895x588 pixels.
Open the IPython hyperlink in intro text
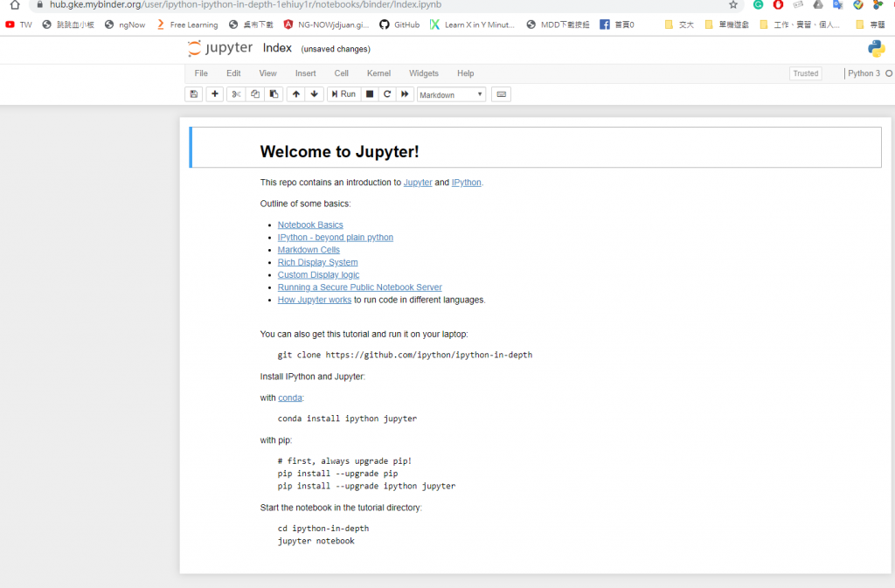[x=467, y=183]
